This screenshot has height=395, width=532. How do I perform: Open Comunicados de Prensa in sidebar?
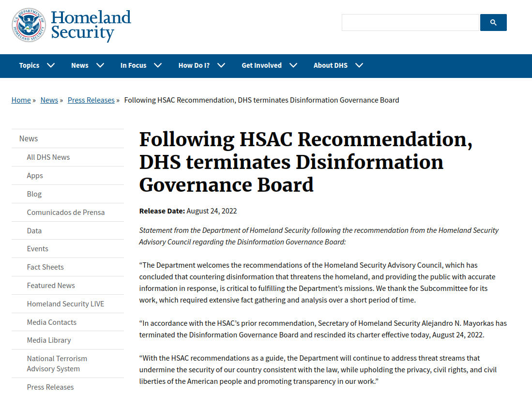(x=67, y=212)
